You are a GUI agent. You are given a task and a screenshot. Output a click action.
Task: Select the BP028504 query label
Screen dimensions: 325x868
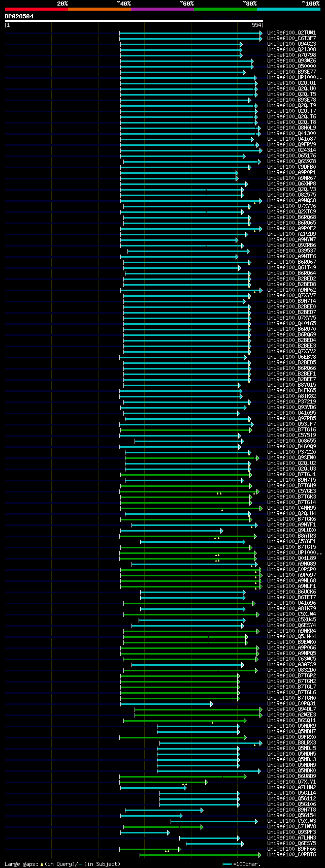(19, 16)
